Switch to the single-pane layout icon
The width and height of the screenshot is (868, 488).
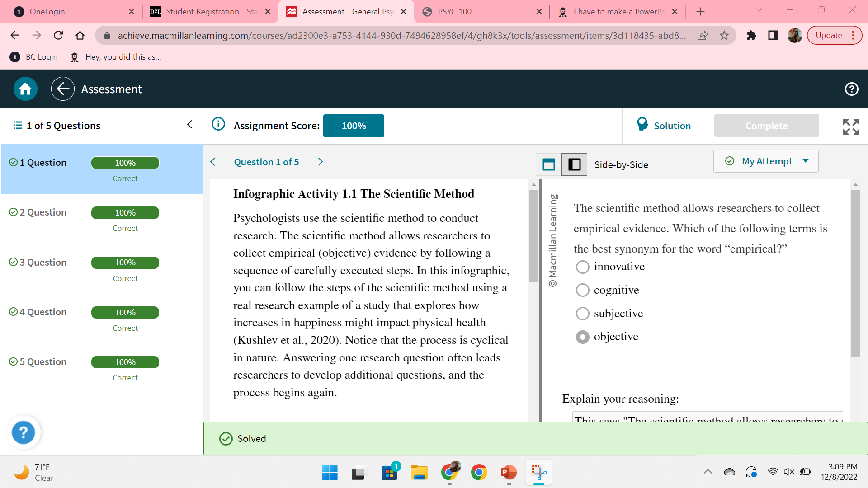click(x=548, y=164)
